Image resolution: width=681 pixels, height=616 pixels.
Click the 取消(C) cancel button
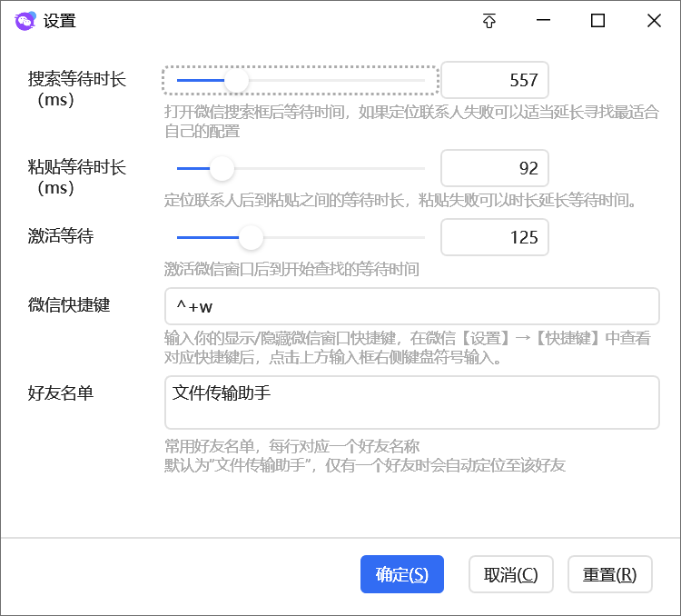coord(510,574)
